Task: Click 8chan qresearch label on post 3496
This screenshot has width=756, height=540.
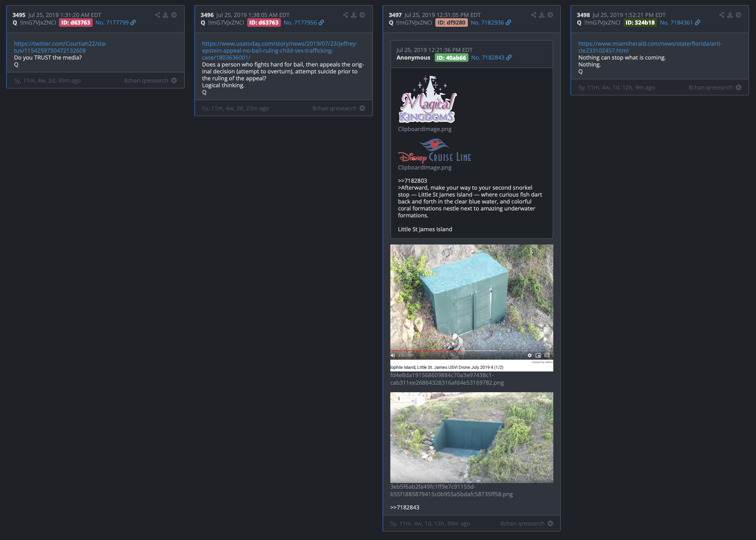Action: (x=334, y=108)
